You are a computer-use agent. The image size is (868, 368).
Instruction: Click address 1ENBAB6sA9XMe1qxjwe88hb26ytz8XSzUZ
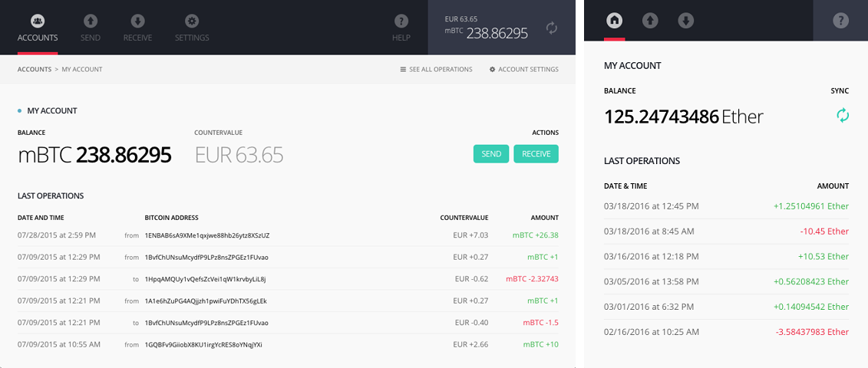(207, 235)
